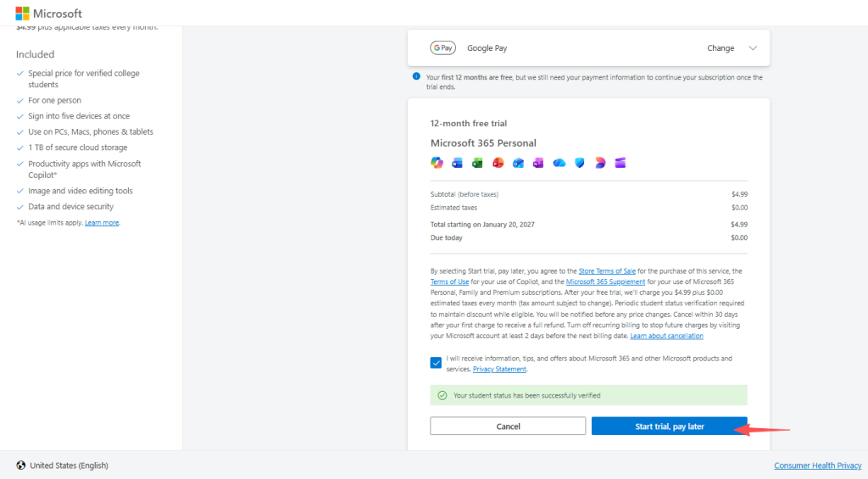Click the Excel app icon

coord(477,163)
